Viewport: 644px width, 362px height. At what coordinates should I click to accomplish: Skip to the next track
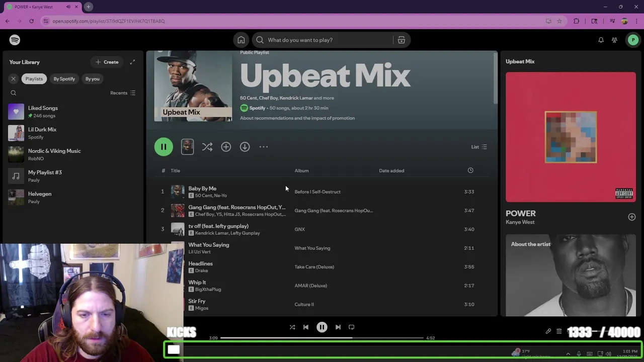338,327
